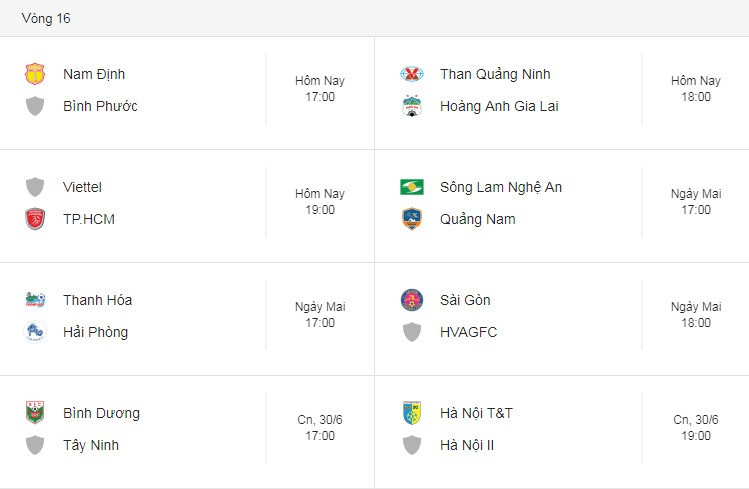
Task: Open the HVAGFC team name link
Action: click(469, 332)
